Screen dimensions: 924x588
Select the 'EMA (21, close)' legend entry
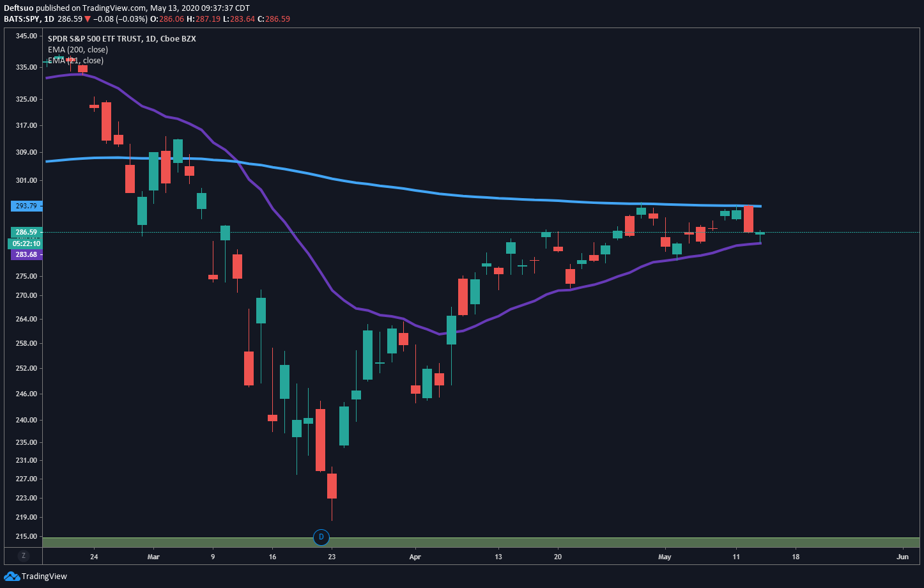pyautogui.click(x=75, y=60)
